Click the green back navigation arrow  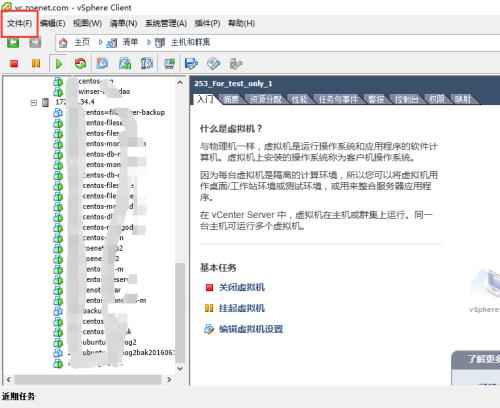(13, 43)
